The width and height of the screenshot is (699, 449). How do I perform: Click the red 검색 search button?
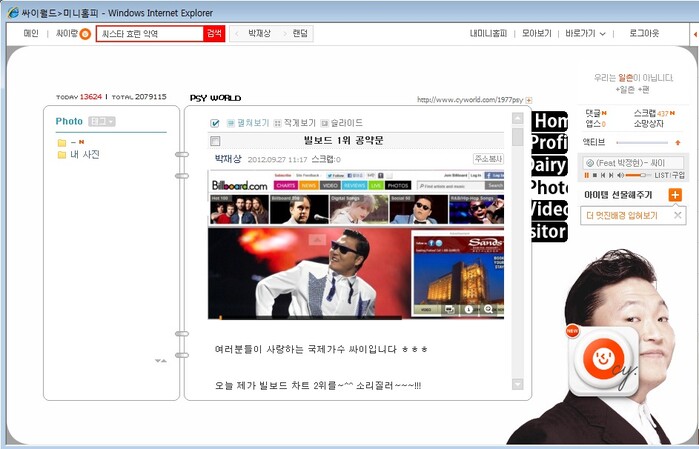[x=214, y=34]
